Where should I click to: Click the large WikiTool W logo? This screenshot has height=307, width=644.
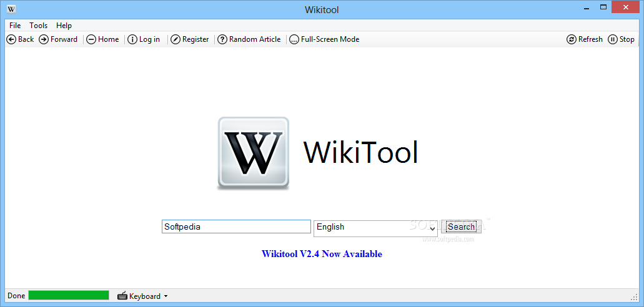[253, 153]
